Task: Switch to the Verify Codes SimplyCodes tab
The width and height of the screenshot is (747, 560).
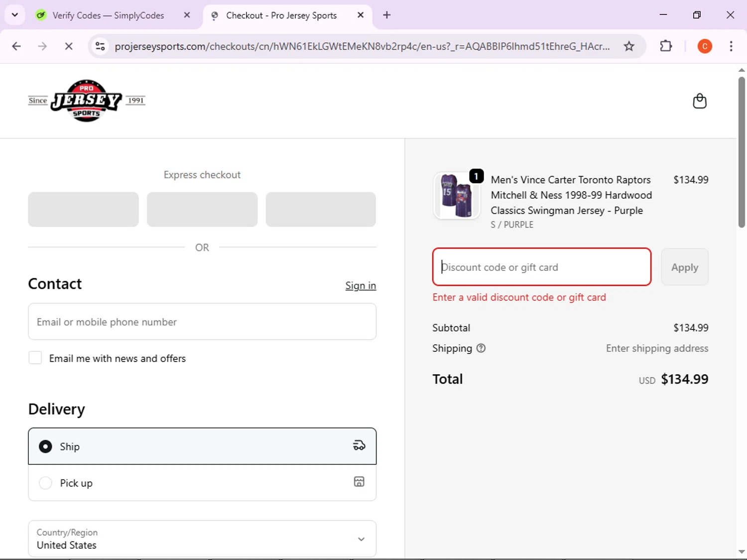Action: click(x=109, y=15)
